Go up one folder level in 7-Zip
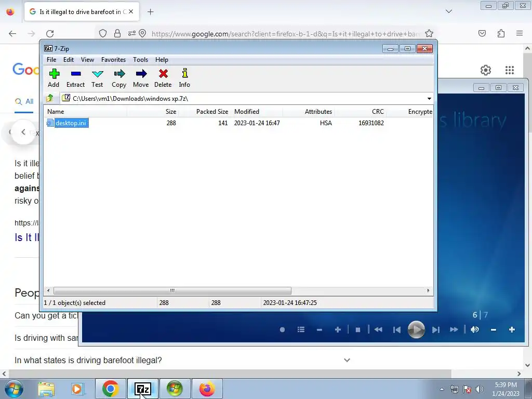The image size is (532, 399). pos(50,98)
